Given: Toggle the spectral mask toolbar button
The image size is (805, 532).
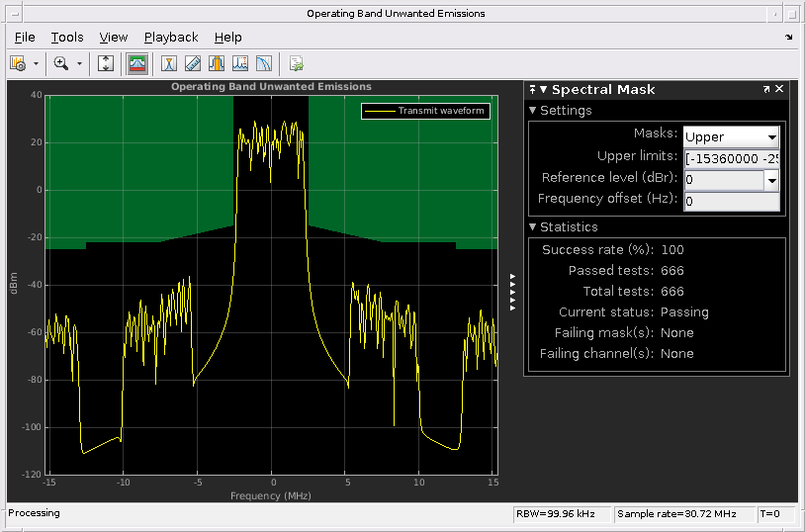Looking at the screenshot, I should pyautogui.click(x=137, y=63).
